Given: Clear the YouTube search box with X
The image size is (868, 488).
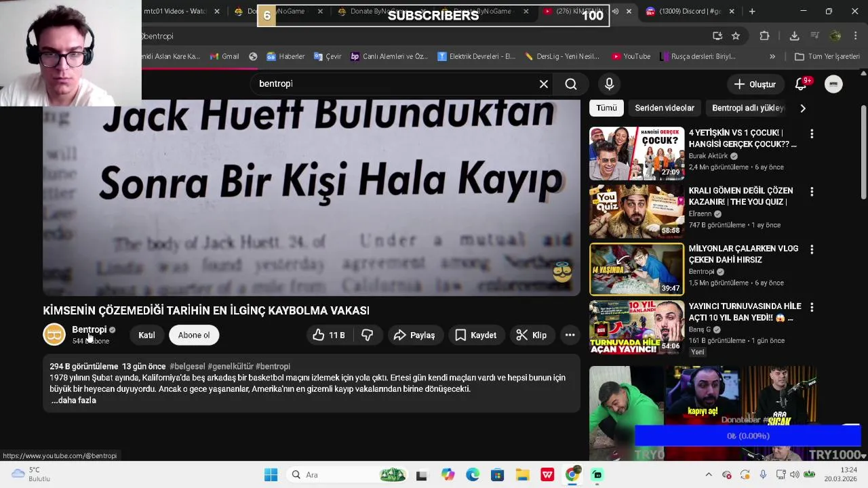Looking at the screenshot, I should [543, 84].
